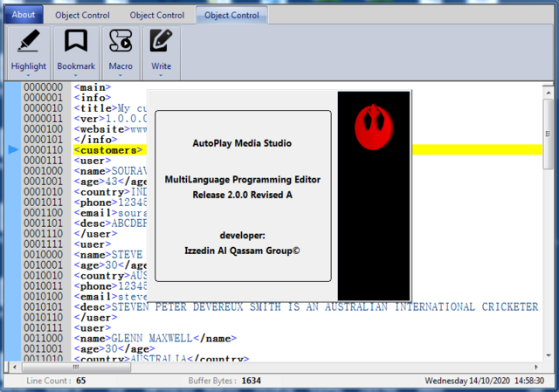The width and height of the screenshot is (559, 392).
Task: Expand the Bookmark dropdown arrow
Action: (76, 76)
